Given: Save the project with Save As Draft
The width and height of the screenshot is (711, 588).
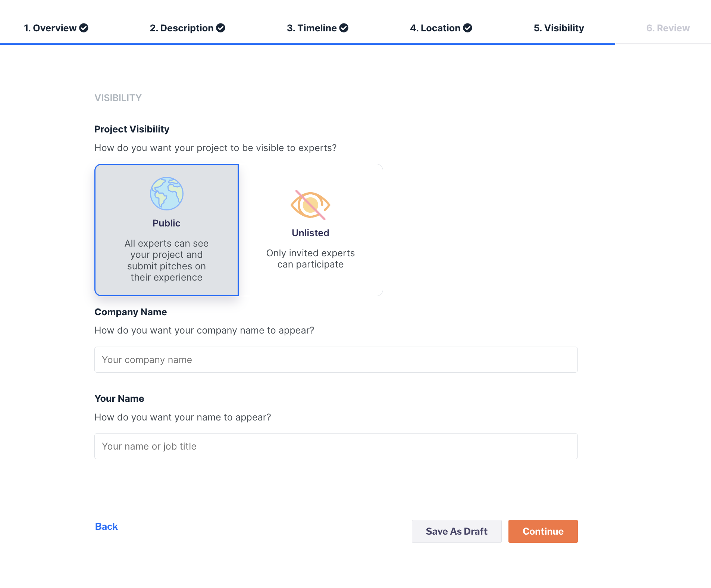Looking at the screenshot, I should point(457,531).
